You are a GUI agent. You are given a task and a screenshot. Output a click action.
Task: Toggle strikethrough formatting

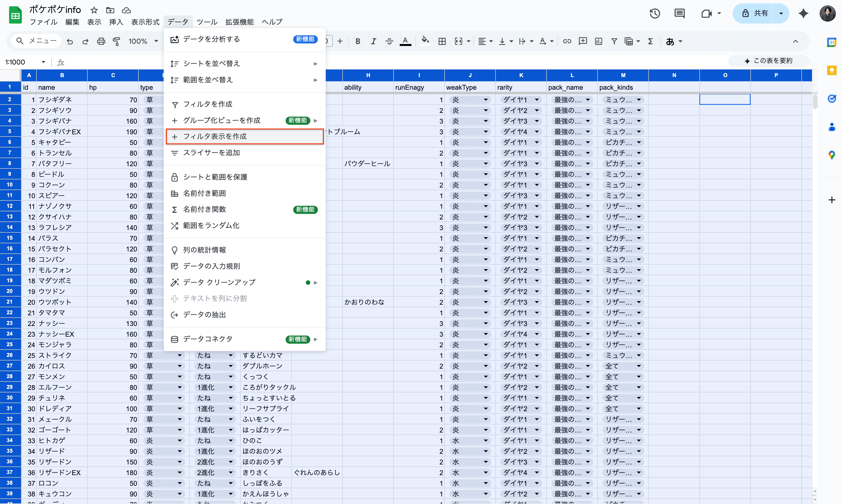(x=389, y=41)
